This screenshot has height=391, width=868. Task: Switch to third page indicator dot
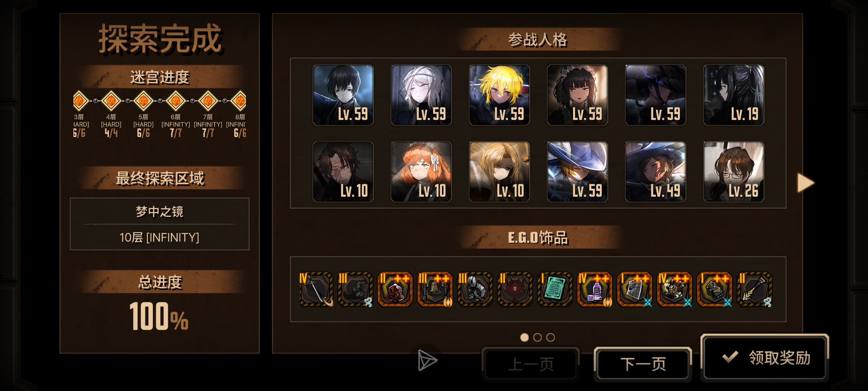coord(550,337)
